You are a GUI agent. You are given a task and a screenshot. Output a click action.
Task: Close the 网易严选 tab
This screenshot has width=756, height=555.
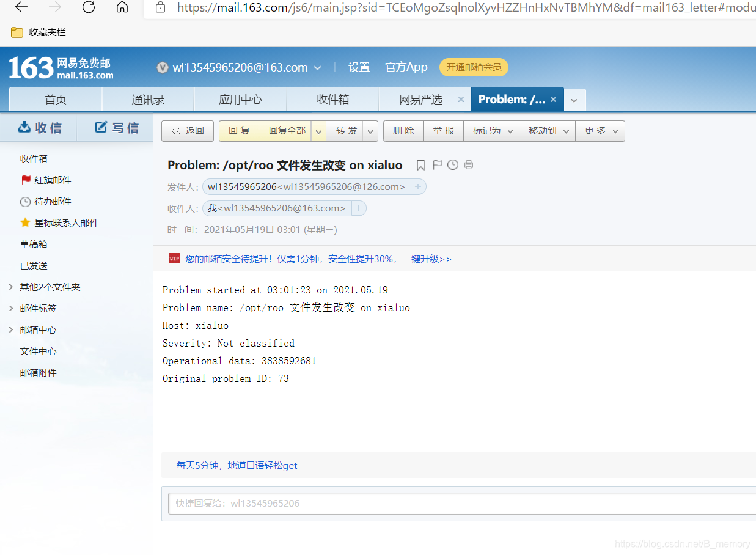click(x=461, y=100)
